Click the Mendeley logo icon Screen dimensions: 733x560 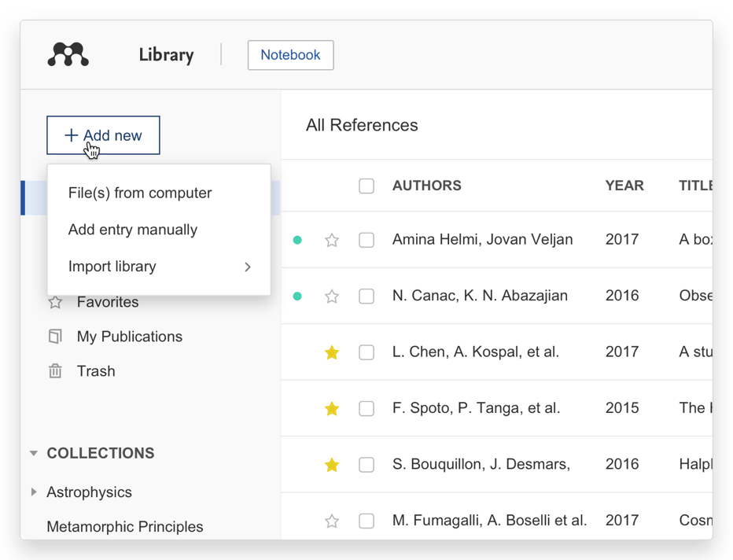pos(68,54)
